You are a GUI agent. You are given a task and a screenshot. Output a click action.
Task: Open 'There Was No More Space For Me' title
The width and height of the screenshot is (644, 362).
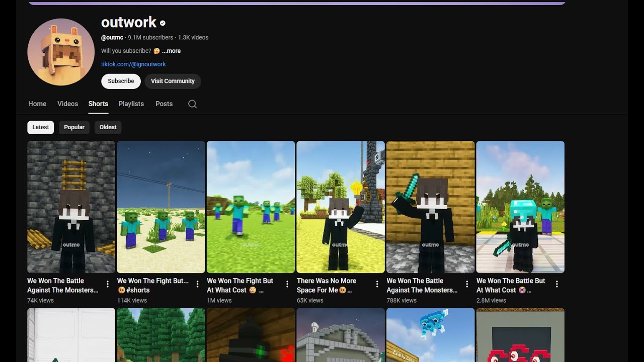[327, 285]
